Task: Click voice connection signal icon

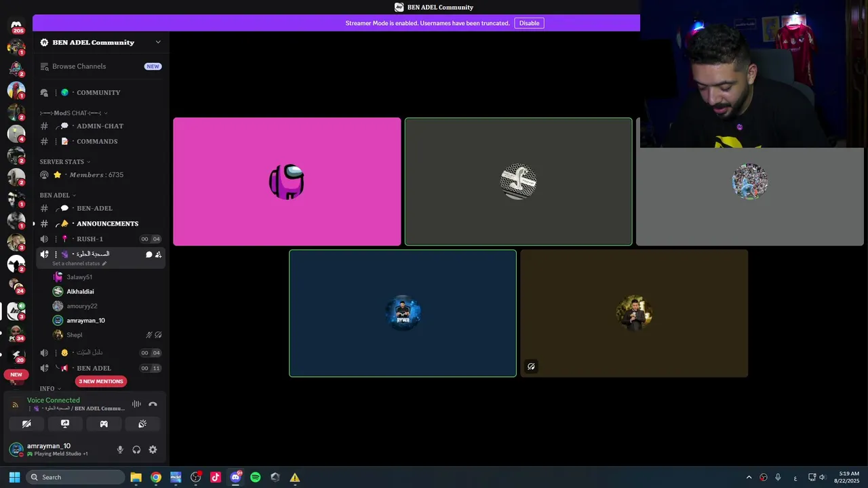Action: 15,405
